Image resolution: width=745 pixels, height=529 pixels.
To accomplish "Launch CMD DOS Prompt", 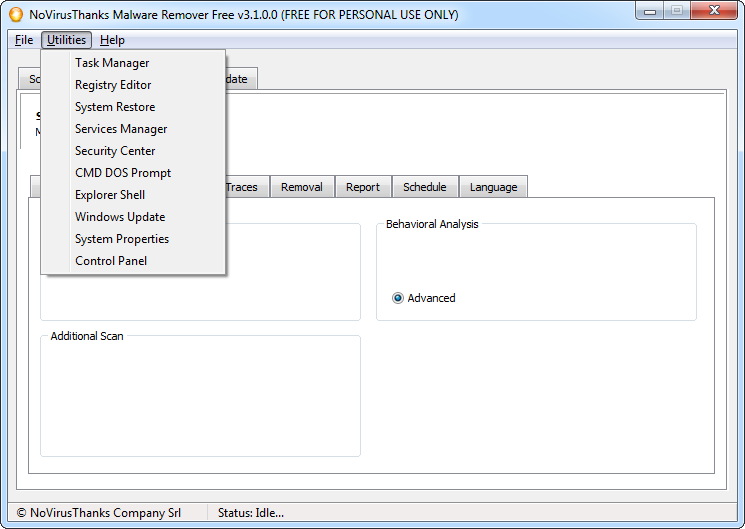I will [x=133, y=173].
